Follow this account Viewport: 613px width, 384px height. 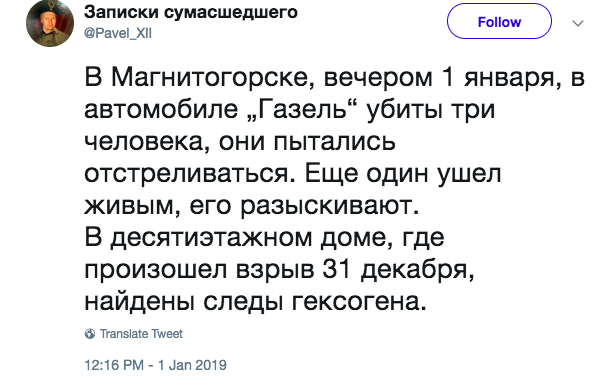[x=499, y=22]
